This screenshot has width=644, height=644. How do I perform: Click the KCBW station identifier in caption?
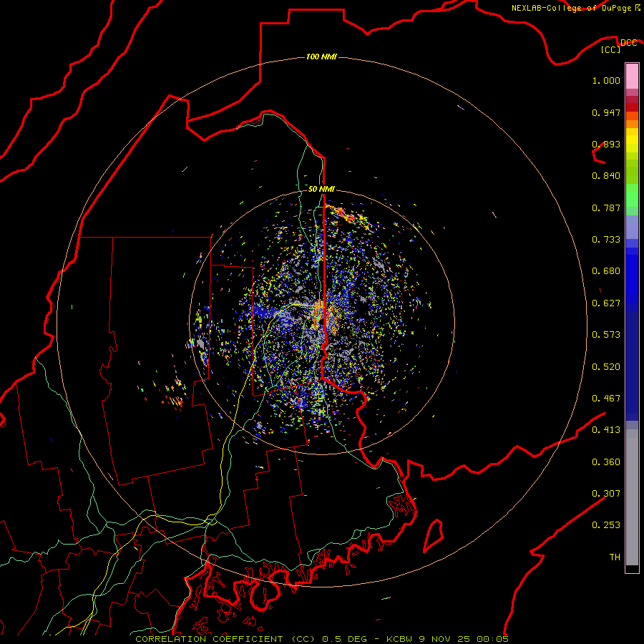click(400, 639)
